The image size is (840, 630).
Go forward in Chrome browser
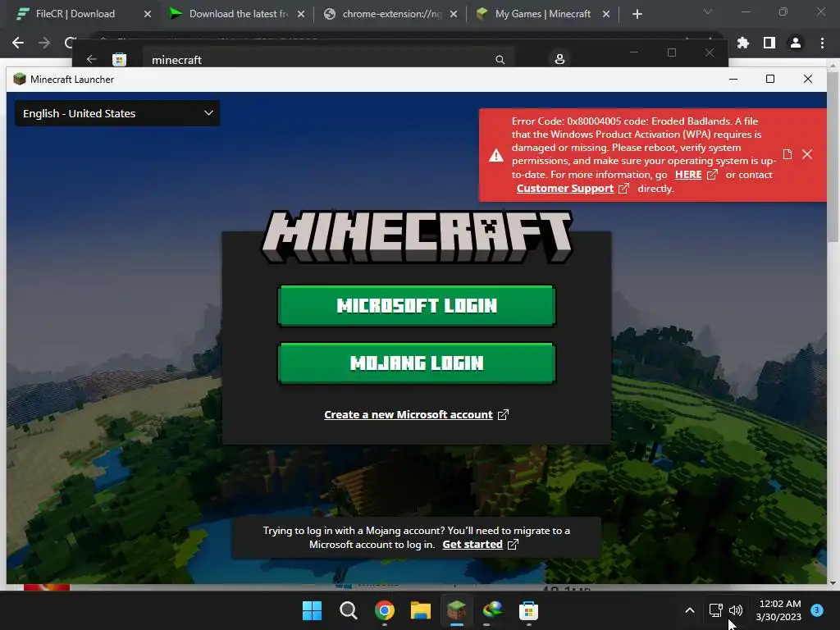(44, 43)
